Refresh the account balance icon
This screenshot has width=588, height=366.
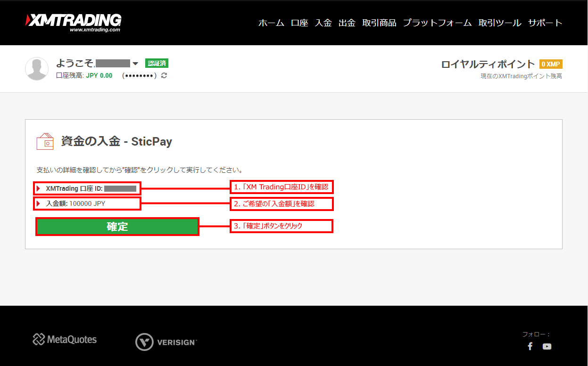tap(164, 75)
